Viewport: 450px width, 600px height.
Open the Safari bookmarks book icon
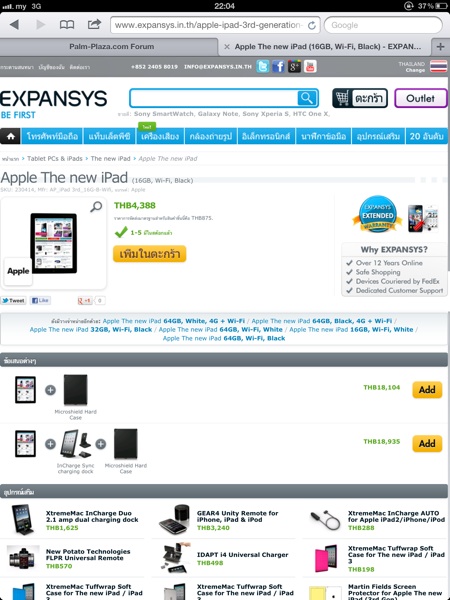click(67, 25)
